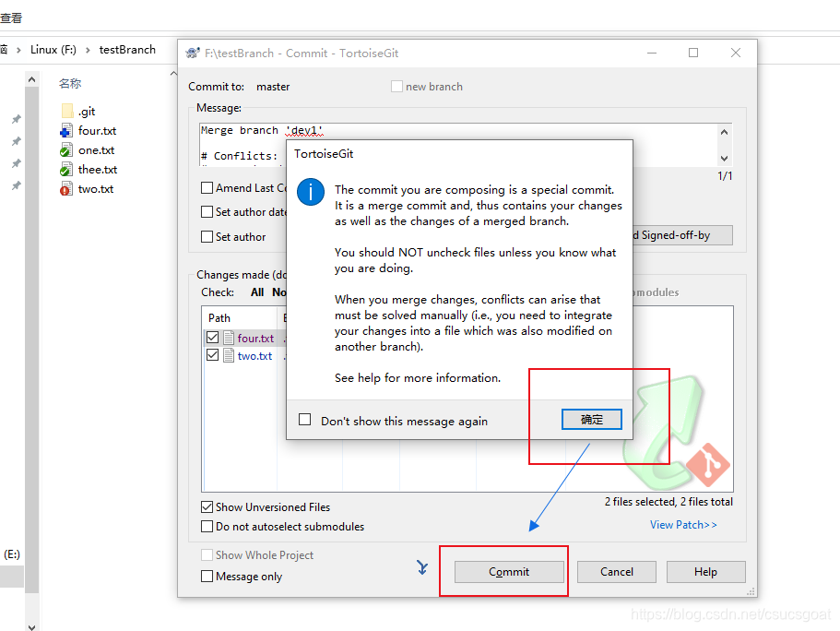Click the four.txt document icon in commit list
The width and height of the screenshot is (840, 631).
(229, 338)
